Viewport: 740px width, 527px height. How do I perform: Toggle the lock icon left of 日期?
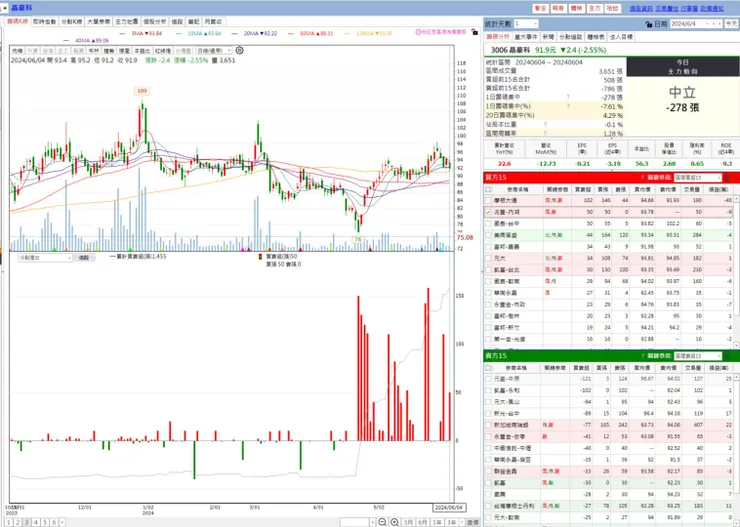(x=648, y=24)
